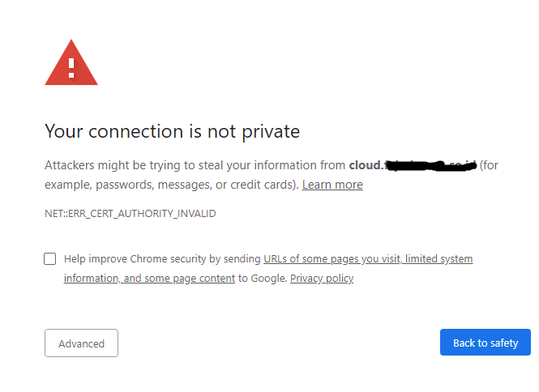Click the "Your connection is not private" heading
The height and width of the screenshot is (392, 539).
[172, 131]
